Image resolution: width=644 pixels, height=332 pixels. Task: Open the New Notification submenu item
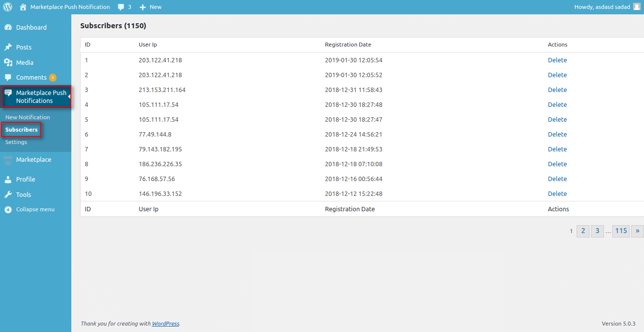27,117
